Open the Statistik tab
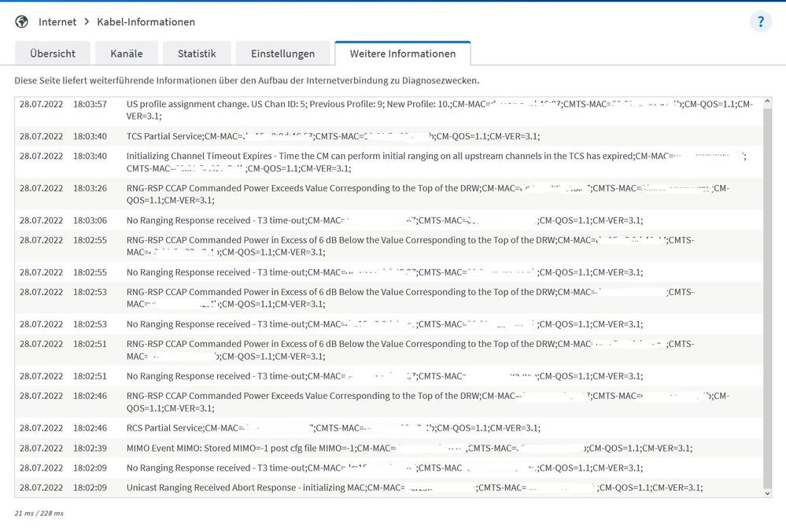 pos(197,54)
